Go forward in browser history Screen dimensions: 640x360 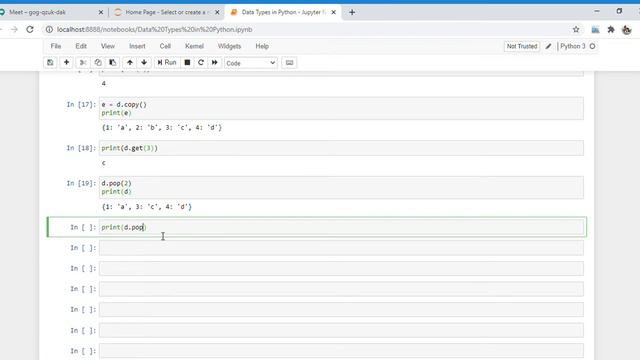coord(14,29)
